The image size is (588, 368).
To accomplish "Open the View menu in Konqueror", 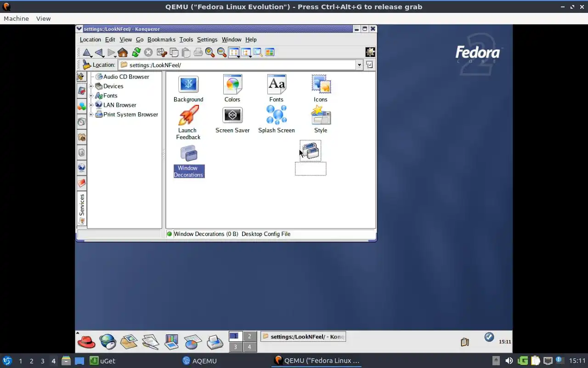I will [125, 40].
